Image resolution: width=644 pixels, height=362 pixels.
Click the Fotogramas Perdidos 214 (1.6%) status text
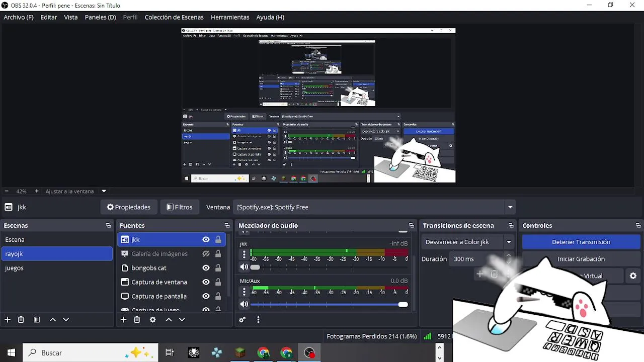coord(372,336)
